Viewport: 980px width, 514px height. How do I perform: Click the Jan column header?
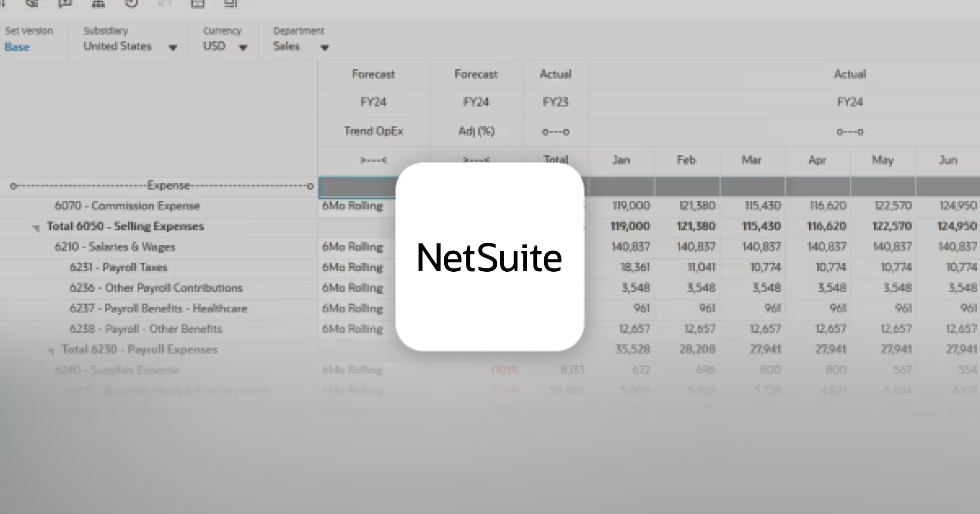(621, 160)
